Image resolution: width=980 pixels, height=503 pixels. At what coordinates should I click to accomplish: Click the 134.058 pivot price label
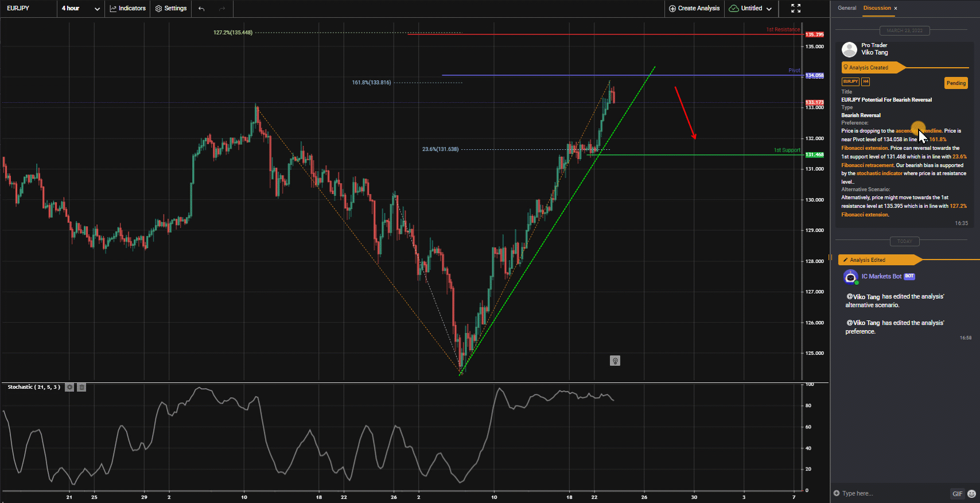click(x=815, y=75)
